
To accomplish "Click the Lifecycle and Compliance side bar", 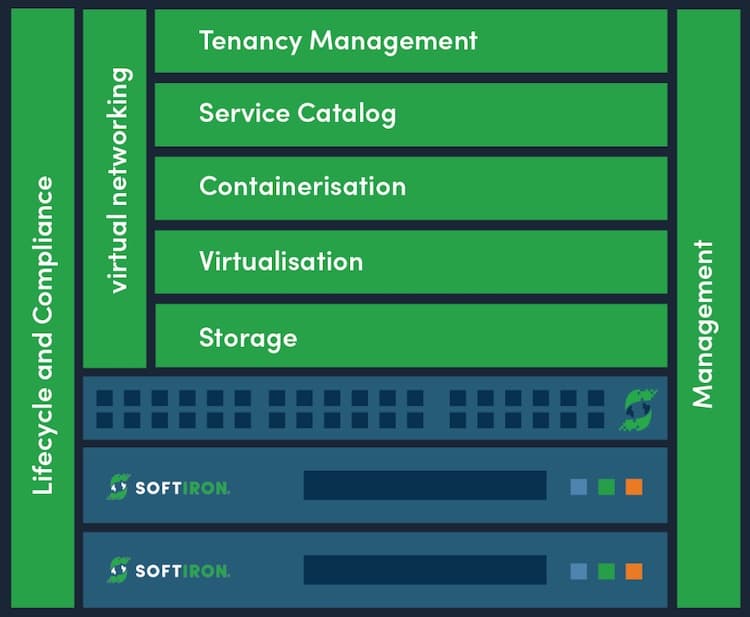I will pyautogui.click(x=43, y=308).
